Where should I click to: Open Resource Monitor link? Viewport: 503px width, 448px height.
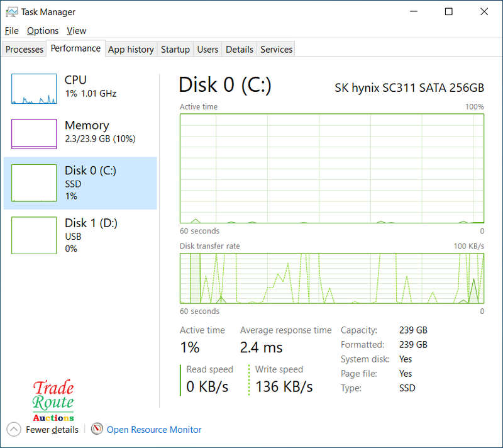tap(154, 430)
